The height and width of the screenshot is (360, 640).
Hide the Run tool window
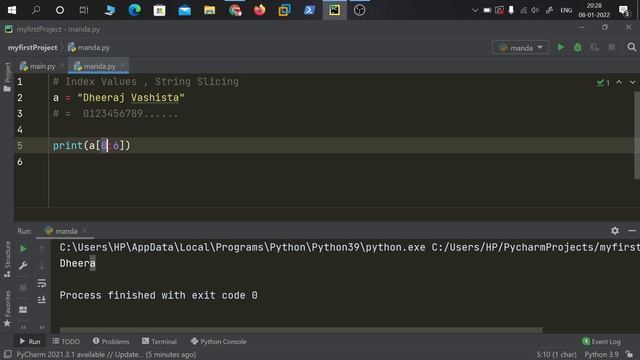point(632,231)
